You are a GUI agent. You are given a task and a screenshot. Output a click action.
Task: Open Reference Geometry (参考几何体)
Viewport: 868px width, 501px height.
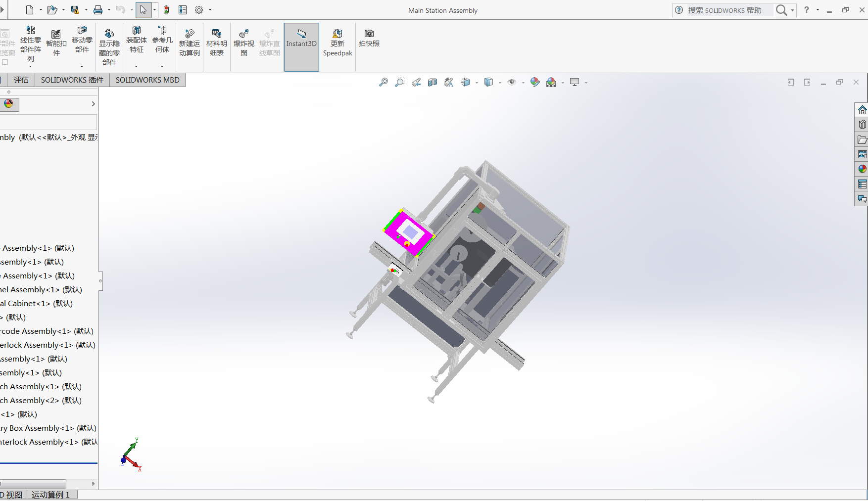[162, 40]
